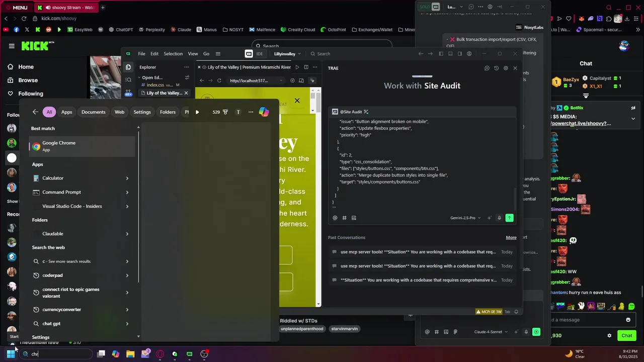Screen dimensions: 644x362
Task: Switch to Web search filter
Action: click(x=119, y=112)
